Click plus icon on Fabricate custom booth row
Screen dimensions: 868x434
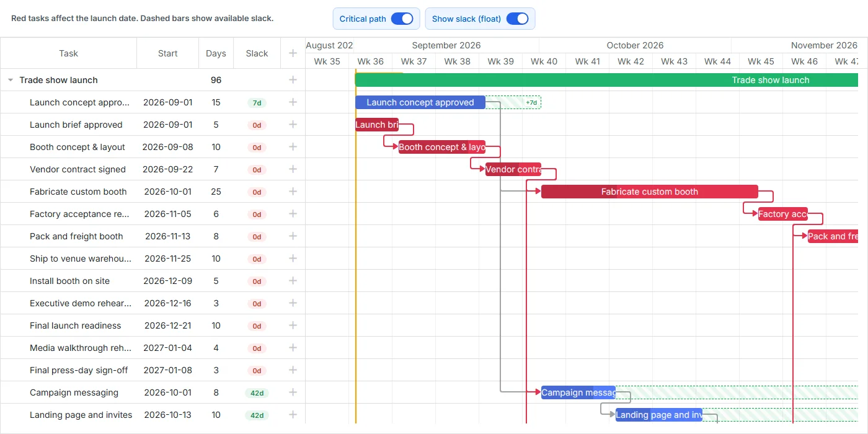click(293, 192)
